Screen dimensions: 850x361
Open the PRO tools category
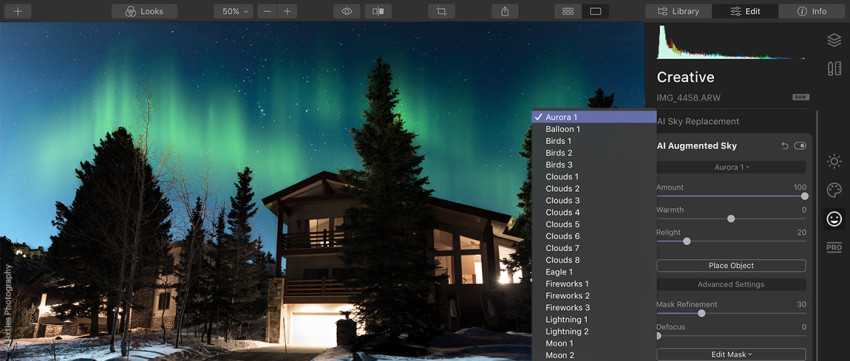pyautogui.click(x=834, y=248)
